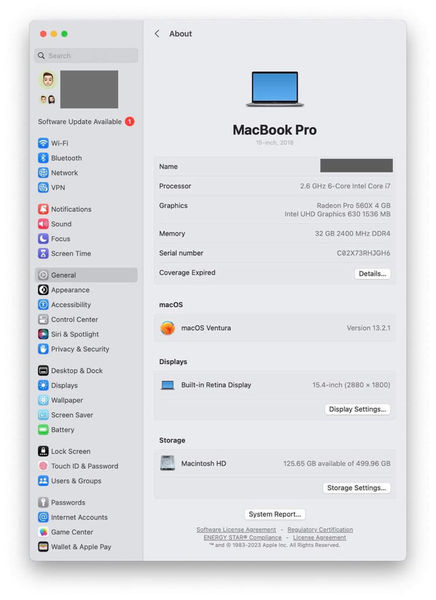Open Privacy & Security hand icon
The width and height of the screenshot is (436, 600).
pos(43,349)
